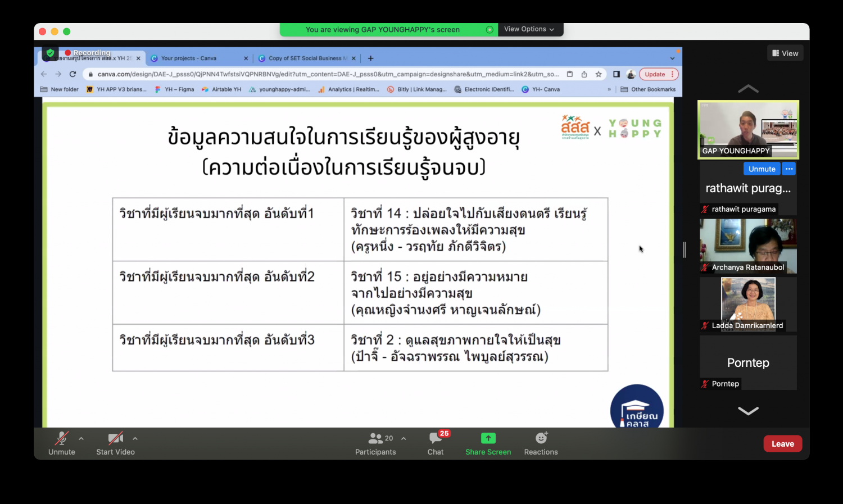Image resolution: width=843 pixels, height=504 pixels.
Task: Click the browser forward arrow
Action: coord(58,74)
